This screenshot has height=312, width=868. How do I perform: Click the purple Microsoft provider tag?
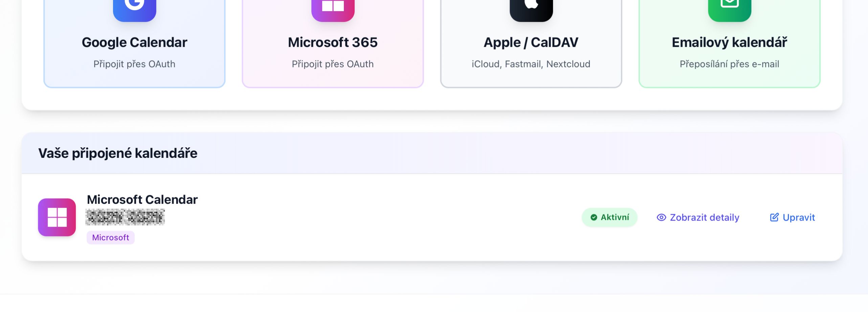point(110,237)
